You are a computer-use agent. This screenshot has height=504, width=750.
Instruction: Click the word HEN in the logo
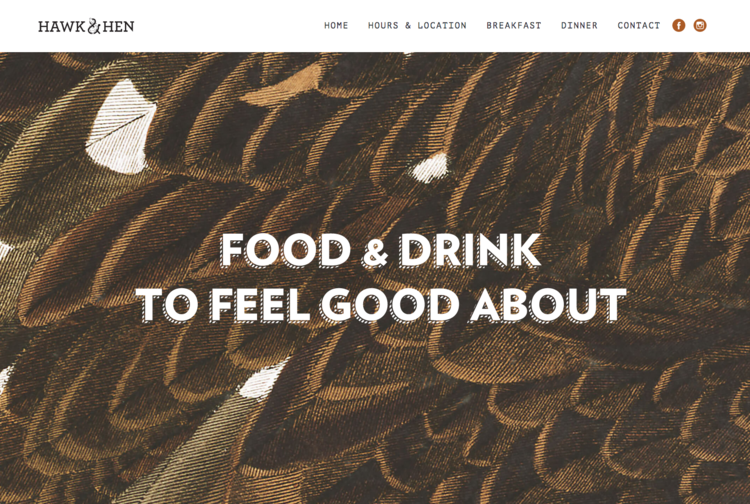tap(118, 26)
